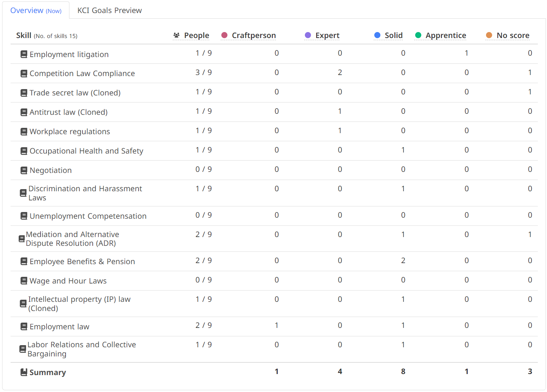
Task: Click Expert count 1 for Workplace regulations
Action: point(340,130)
